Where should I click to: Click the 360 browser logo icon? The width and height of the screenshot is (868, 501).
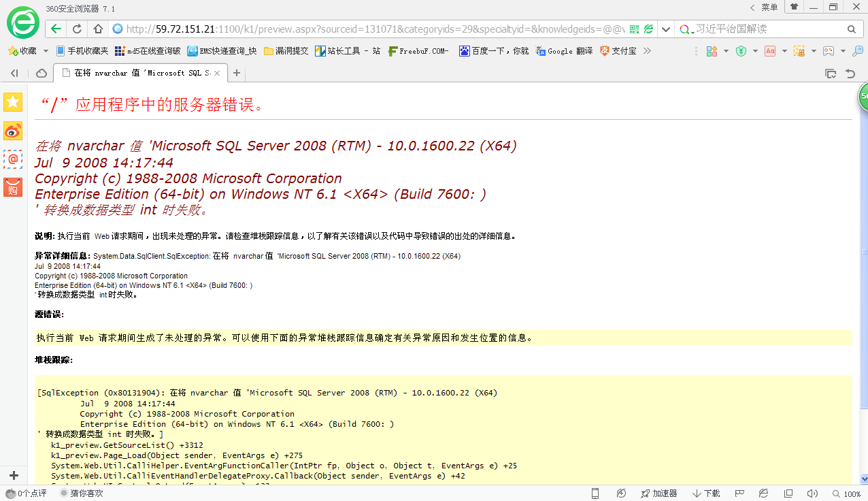[22, 22]
